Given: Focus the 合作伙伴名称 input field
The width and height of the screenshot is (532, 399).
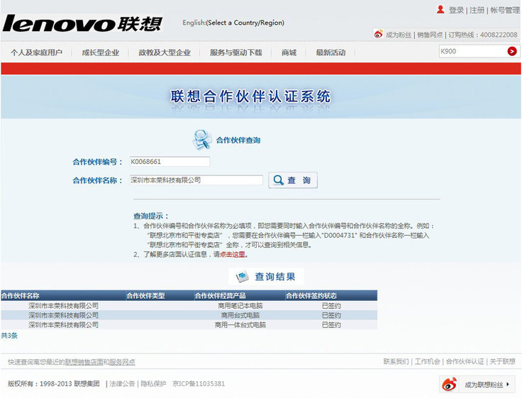Looking at the screenshot, I should pos(196,180).
